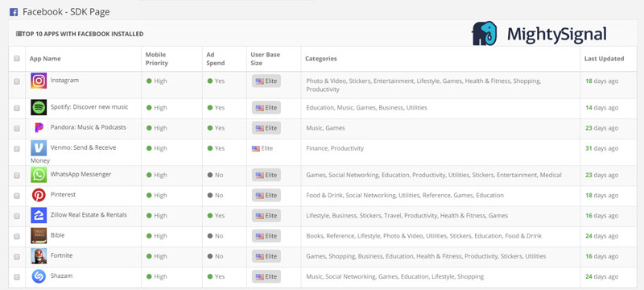The width and height of the screenshot is (644, 290).
Task: Click the US flag icon in Venmo row
Action: click(256, 148)
